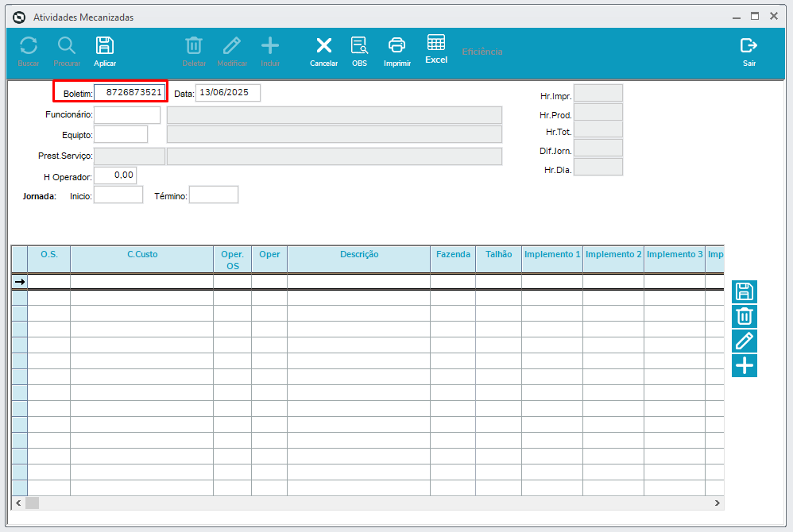Click the horizontal scrollbar right arrow
793x532 pixels.
718,503
